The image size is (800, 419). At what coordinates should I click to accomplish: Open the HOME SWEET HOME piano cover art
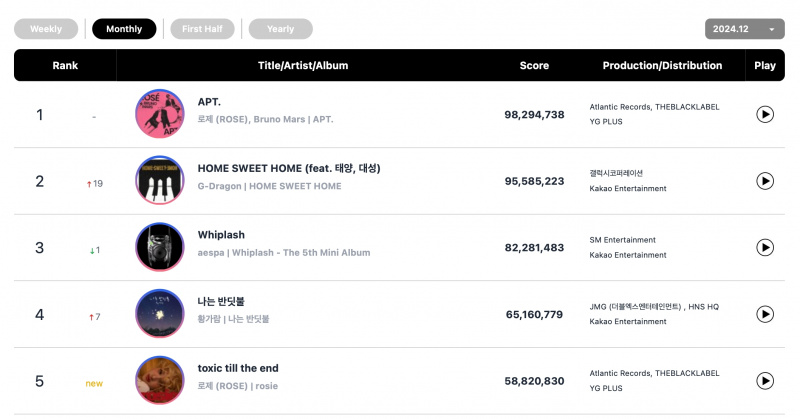(x=160, y=181)
